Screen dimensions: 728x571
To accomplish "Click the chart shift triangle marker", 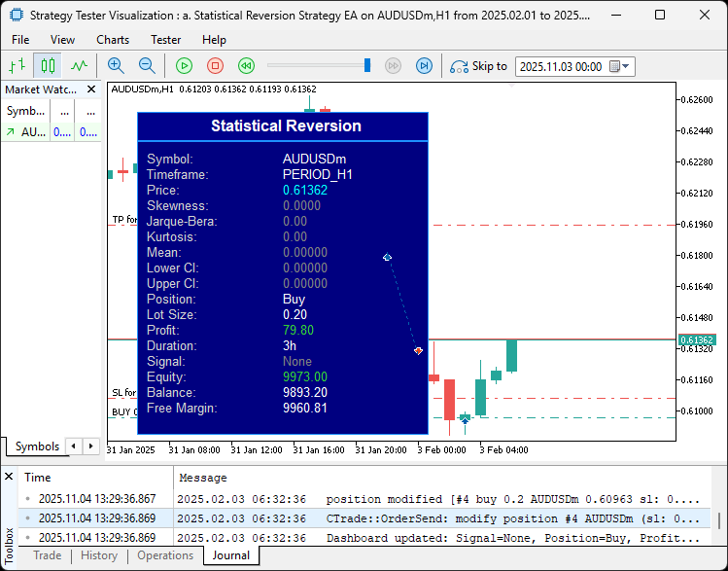I will point(511,86).
